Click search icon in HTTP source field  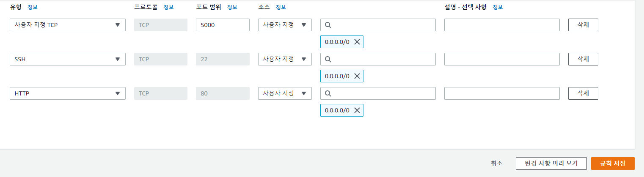[x=328, y=93]
